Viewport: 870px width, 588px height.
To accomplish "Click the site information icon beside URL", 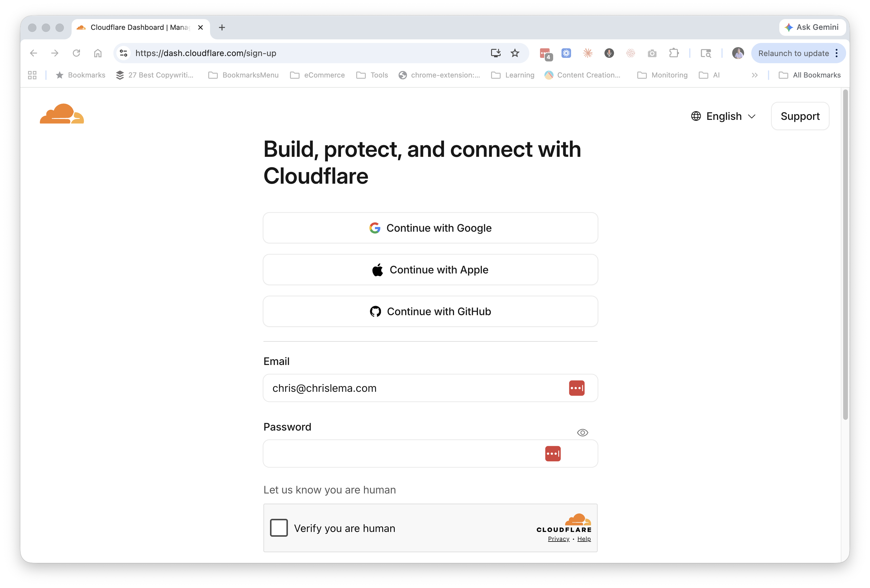I will [124, 53].
